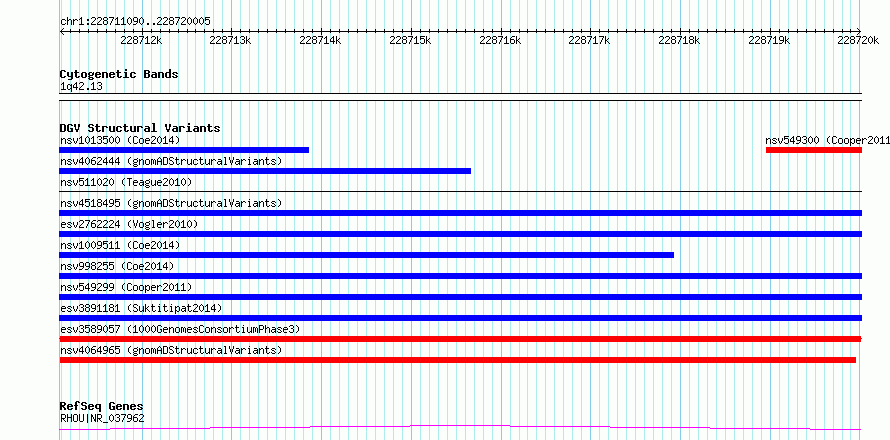Screen dimensions: 890x440
Task: Click the blue bar of nsv1009511
Action: point(367,255)
